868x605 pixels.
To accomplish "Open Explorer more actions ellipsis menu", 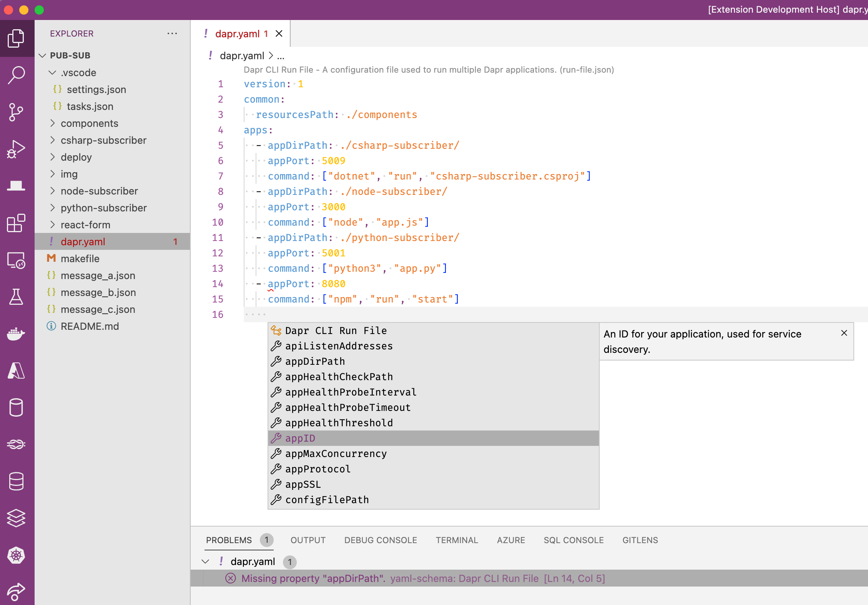I will pyautogui.click(x=172, y=33).
